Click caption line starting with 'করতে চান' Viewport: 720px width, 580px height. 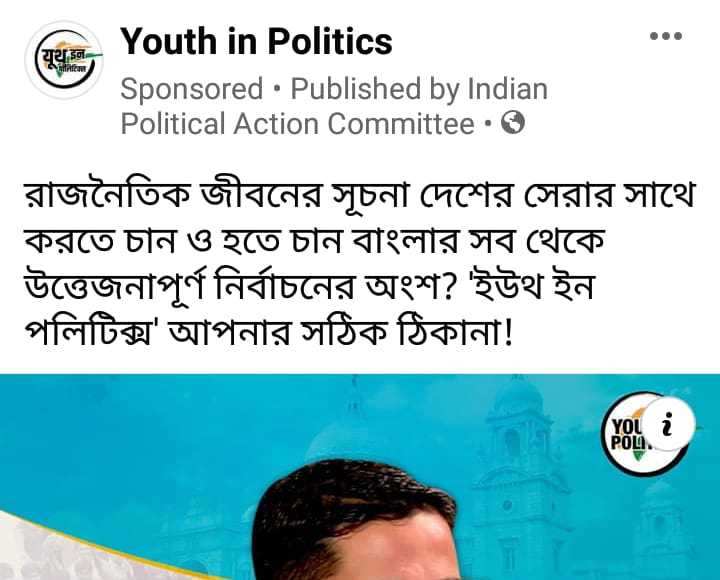click(x=315, y=240)
